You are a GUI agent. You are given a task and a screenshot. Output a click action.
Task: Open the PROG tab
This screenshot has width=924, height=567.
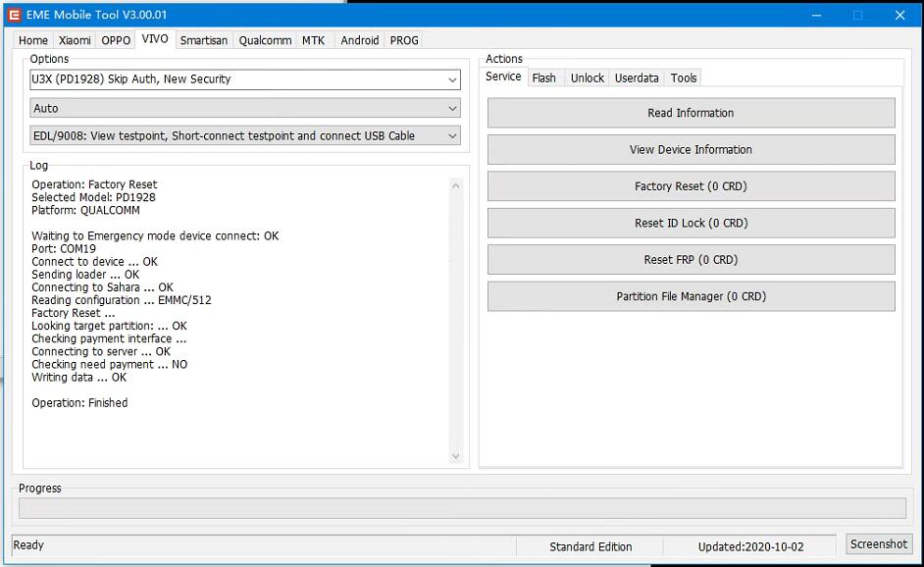click(404, 40)
